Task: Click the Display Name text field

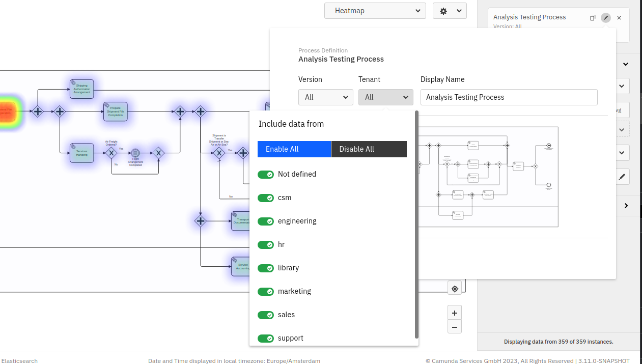Action: (x=509, y=97)
